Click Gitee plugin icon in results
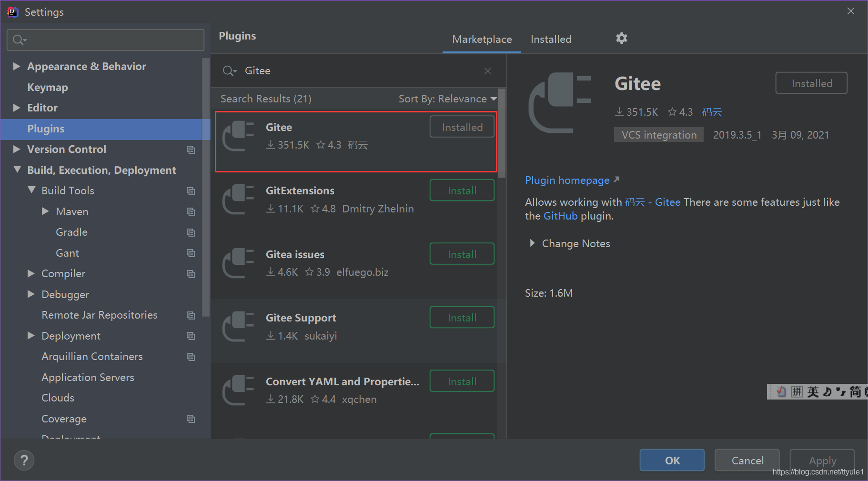The image size is (868, 481). tap(238, 136)
